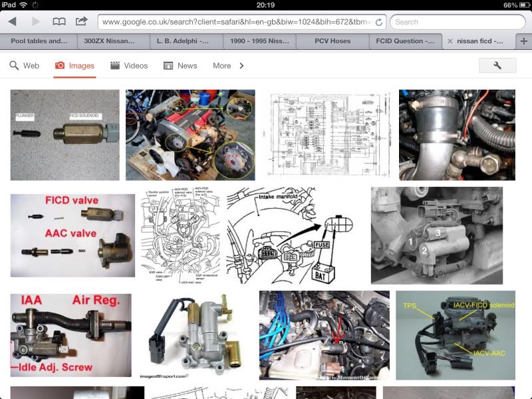Switch to the Web results tab

(25, 66)
